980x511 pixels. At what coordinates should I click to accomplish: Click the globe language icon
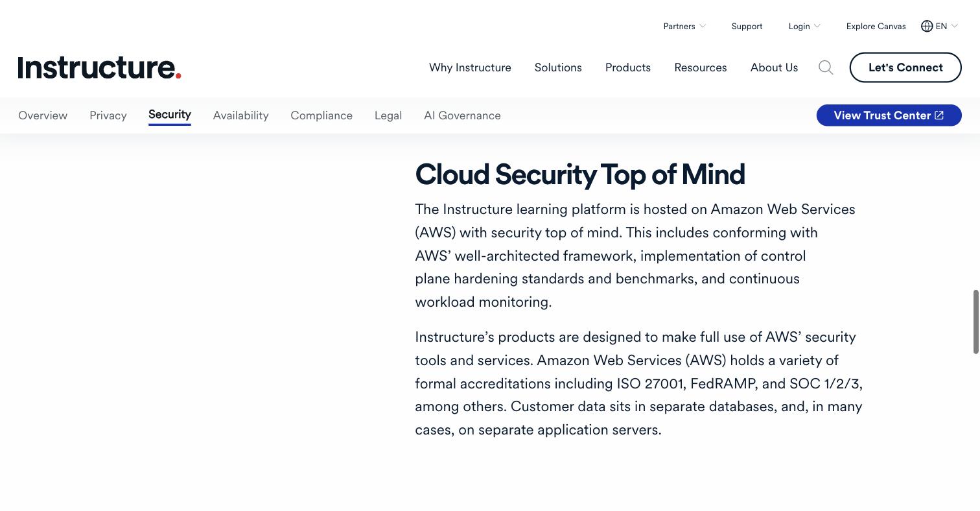coord(927,26)
